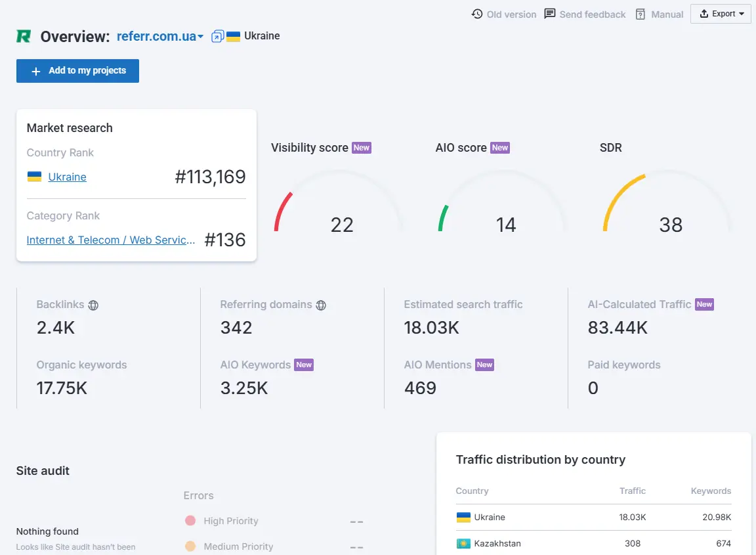Click the AIO score gauge
This screenshot has width=756, height=555.
coord(503,204)
